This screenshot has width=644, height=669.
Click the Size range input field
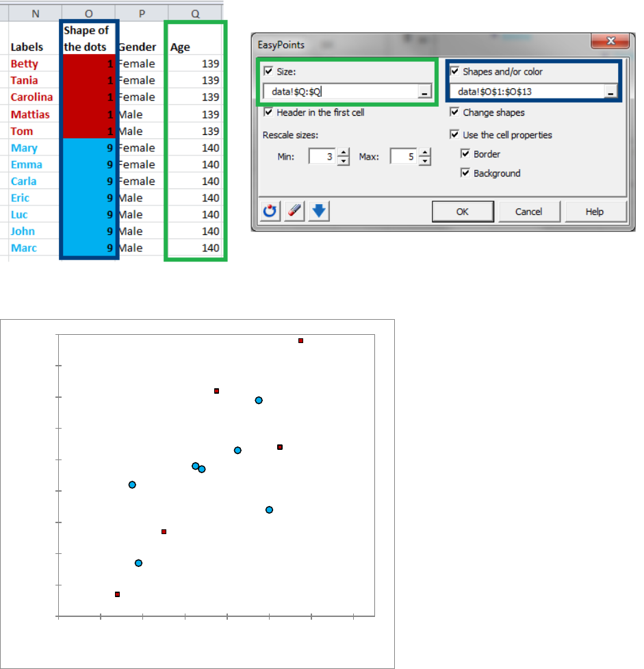point(340,91)
